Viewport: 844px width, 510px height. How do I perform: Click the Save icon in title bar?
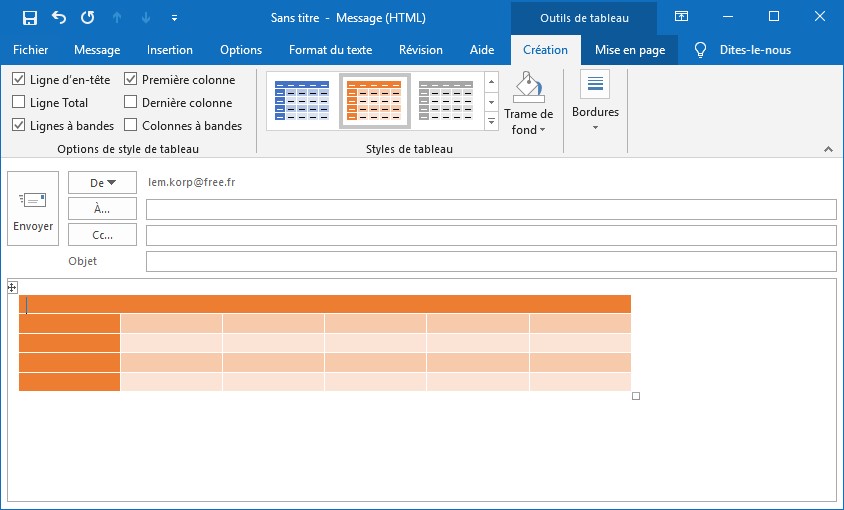pos(29,17)
